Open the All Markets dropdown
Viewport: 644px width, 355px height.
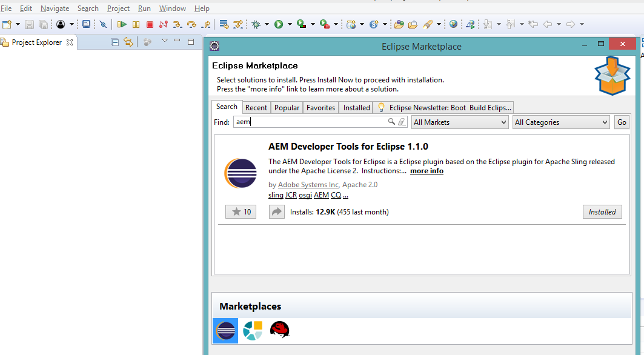[x=459, y=122]
